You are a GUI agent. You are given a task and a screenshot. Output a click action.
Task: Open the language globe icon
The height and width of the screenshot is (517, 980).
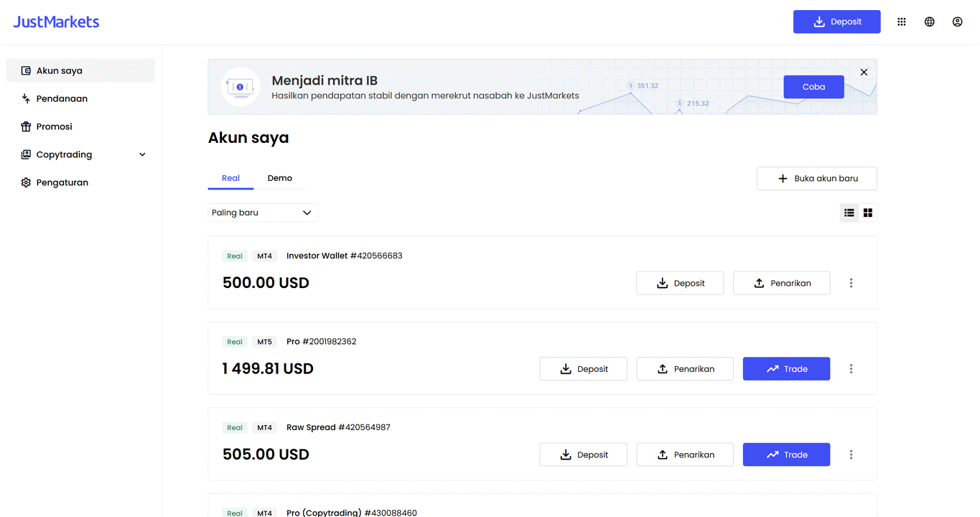[930, 22]
